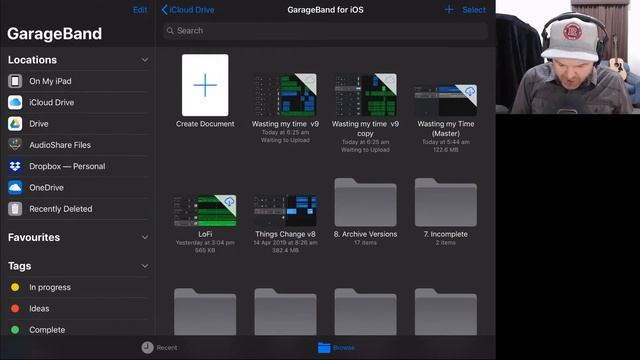The image size is (640, 360).
Task: Open the On My iPad location icon
Action: (x=15, y=81)
